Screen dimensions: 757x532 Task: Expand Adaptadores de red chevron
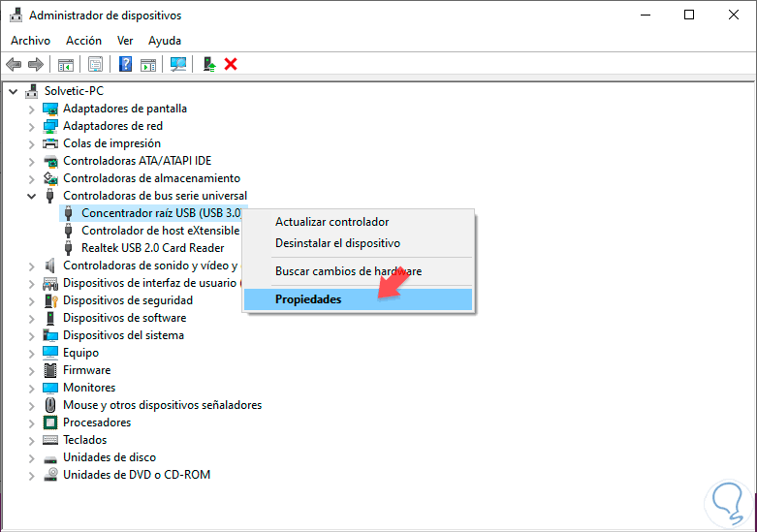point(31,127)
